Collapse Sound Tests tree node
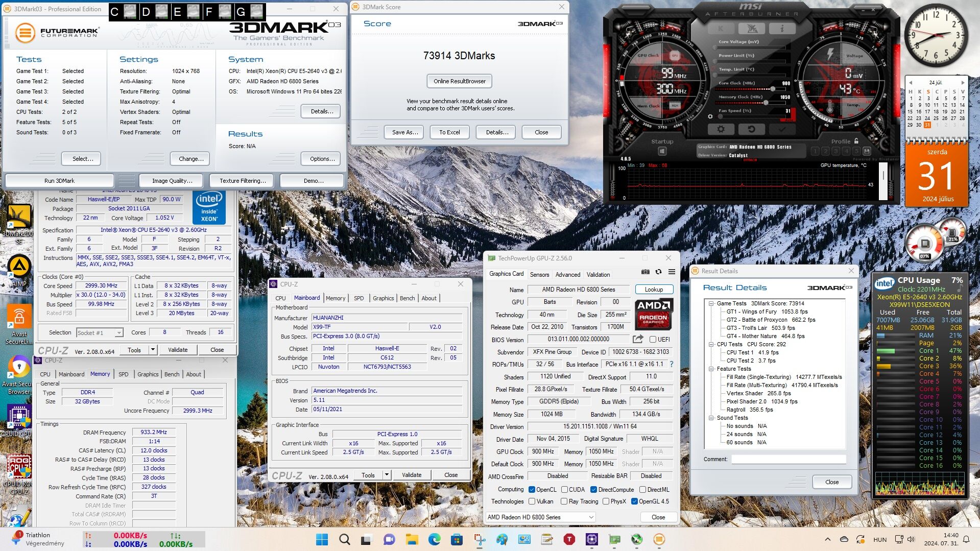980x551 pixels. point(711,418)
